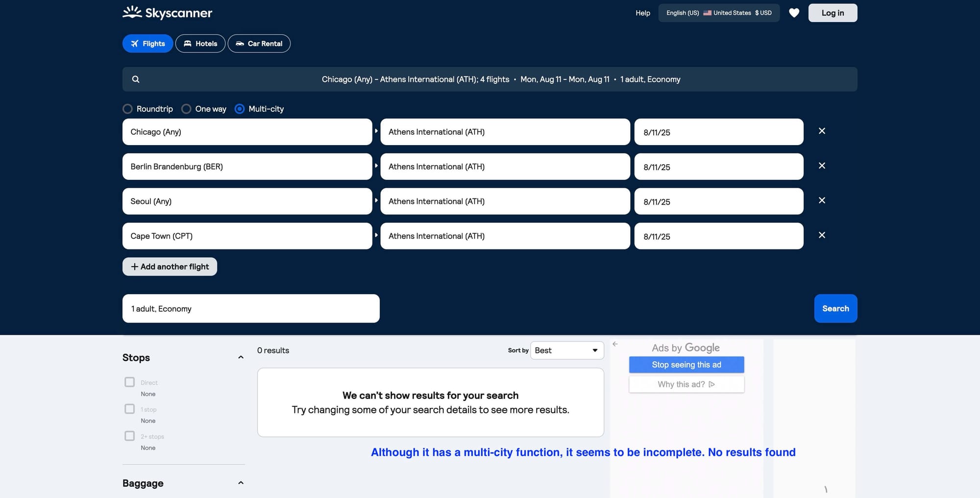
Task: Click the back arrow in the Google ad
Action: pyautogui.click(x=615, y=344)
